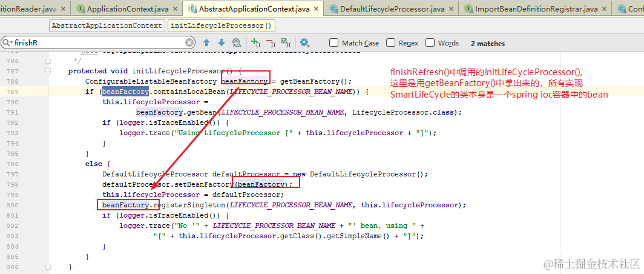Click AbstractApplicationContext breadcrumb
644x274 pixels.
click(x=107, y=25)
